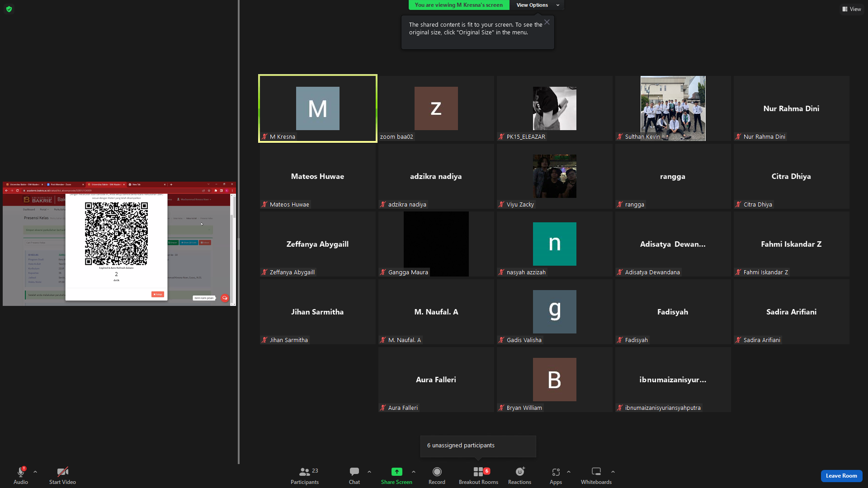
Task: Open the Reactions menu
Action: click(x=519, y=475)
